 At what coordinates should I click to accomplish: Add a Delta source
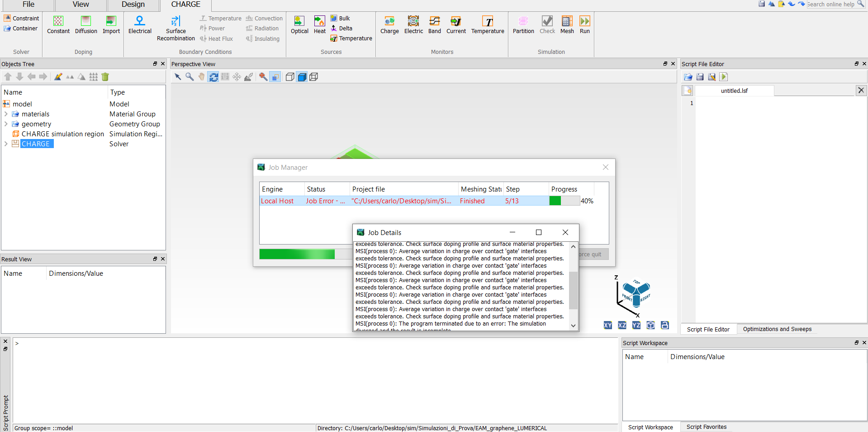[x=342, y=29]
